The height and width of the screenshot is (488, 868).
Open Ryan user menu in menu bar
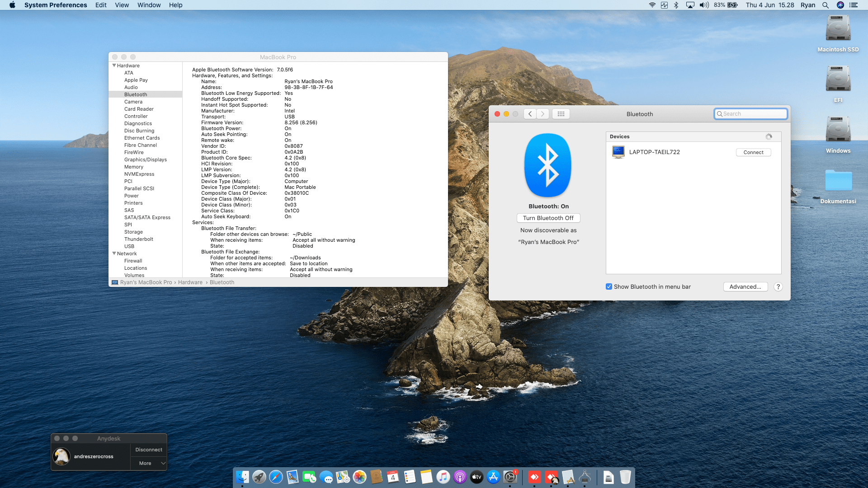click(808, 5)
